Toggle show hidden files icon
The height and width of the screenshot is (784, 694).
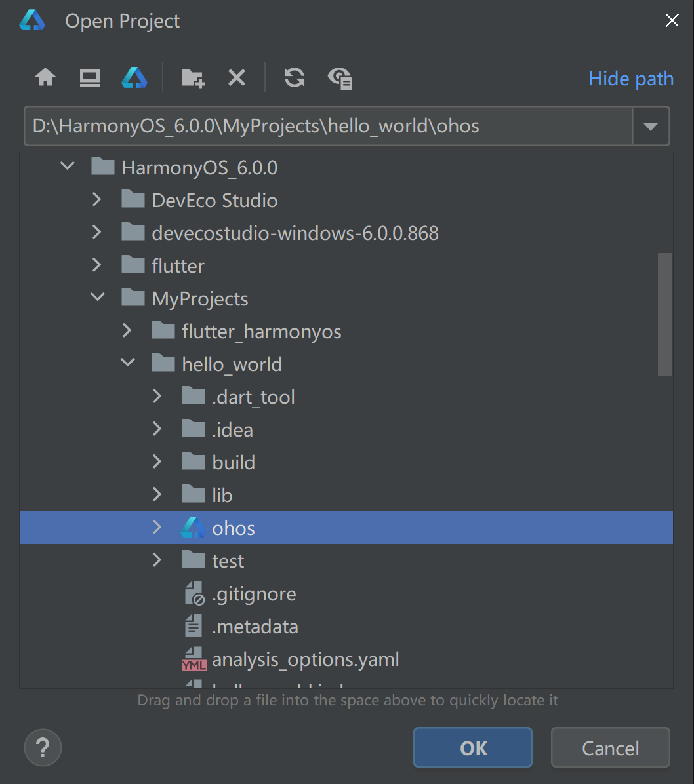pos(340,79)
